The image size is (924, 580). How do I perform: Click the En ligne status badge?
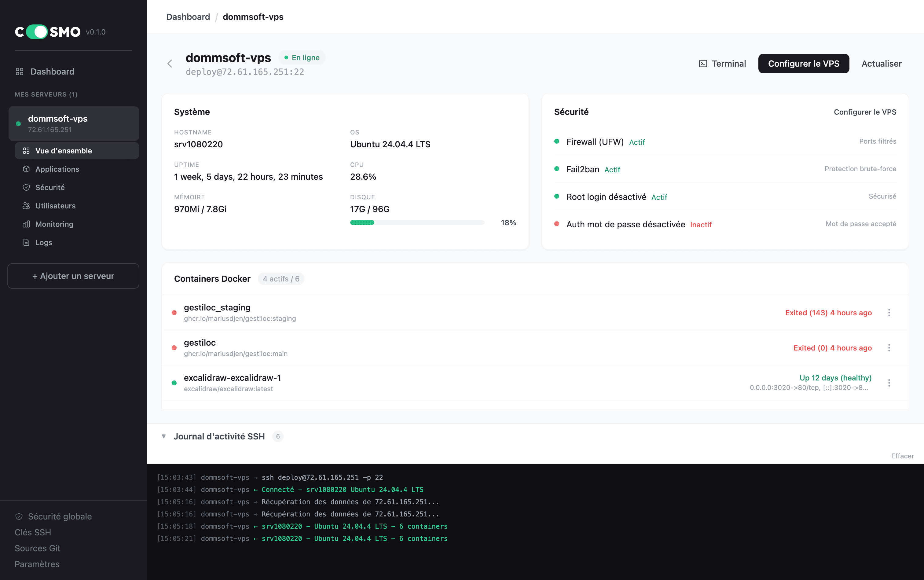[302, 57]
